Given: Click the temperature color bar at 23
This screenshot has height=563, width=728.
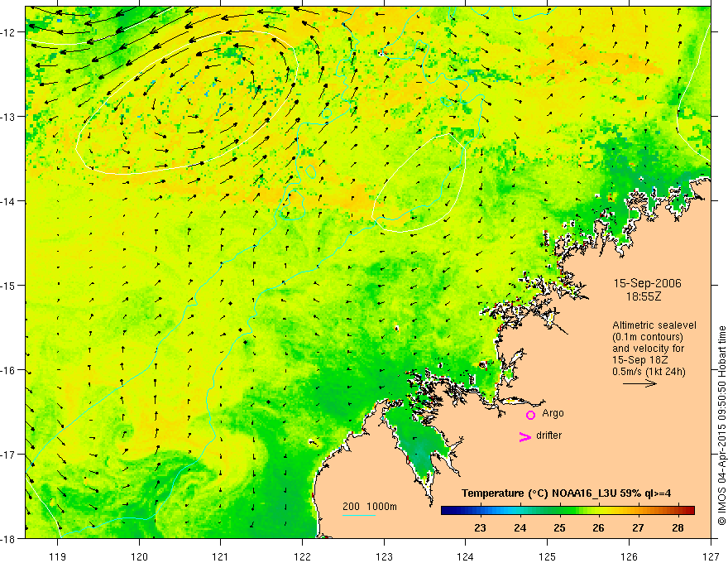Looking at the screenshot, I should pyautogui.click(x=480, y=510).
